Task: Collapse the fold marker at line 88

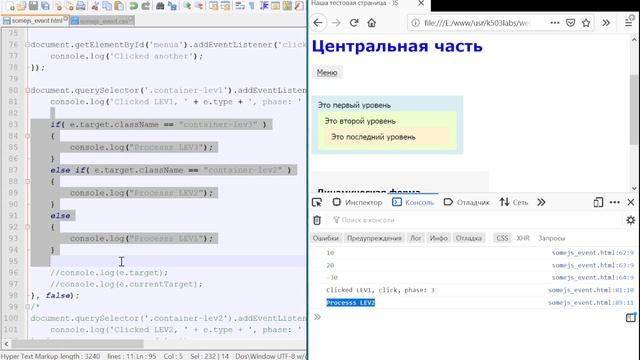Action: click(x=28, y=181)
